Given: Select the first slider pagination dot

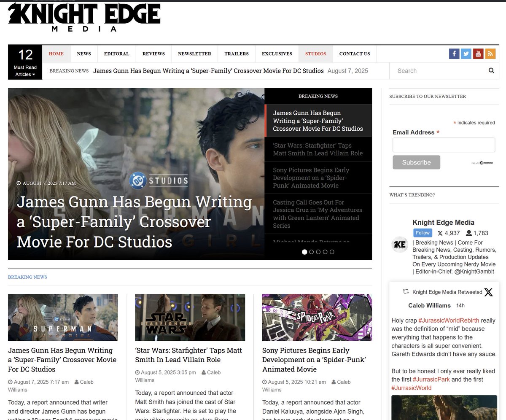Looking at the screenshot, I should 304,252.
